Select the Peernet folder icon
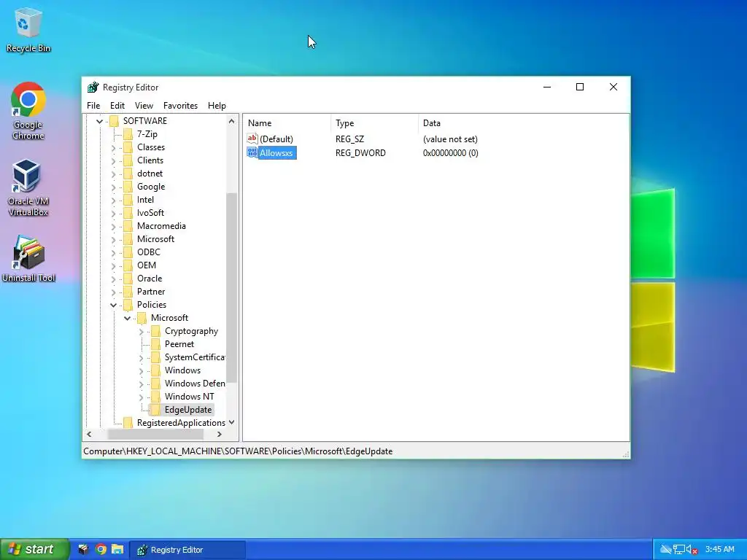 [155, 344]
